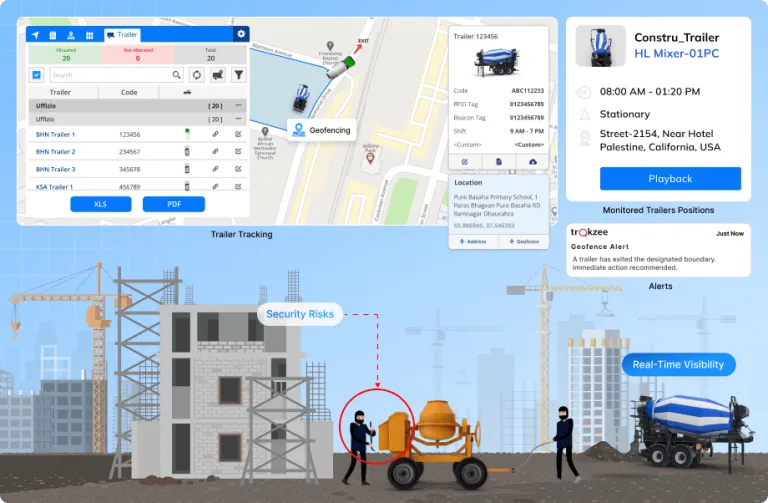Image resolution: width=768 pixels, height=503 pixels.
Task: Click the cloud upload icon in trailer card
Action: 532,161
